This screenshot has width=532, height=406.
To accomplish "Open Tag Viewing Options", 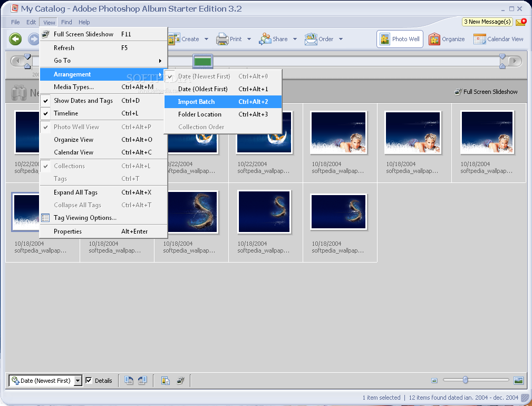I will [104, 218].
